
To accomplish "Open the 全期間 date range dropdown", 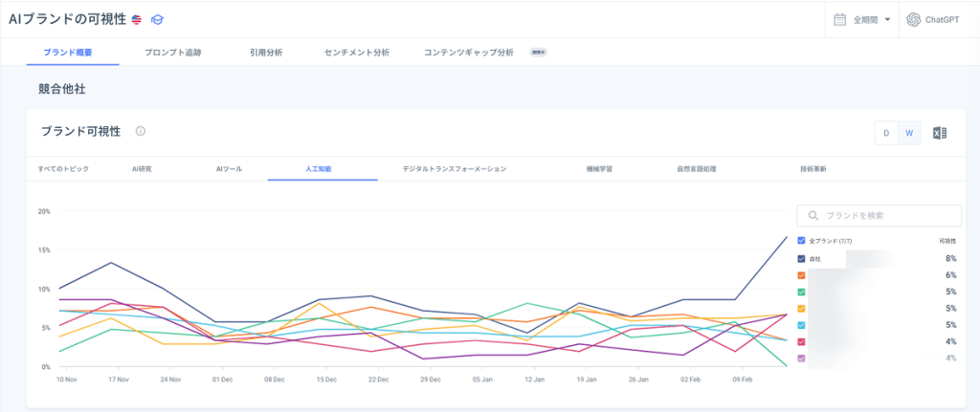I will coord(863,19).
